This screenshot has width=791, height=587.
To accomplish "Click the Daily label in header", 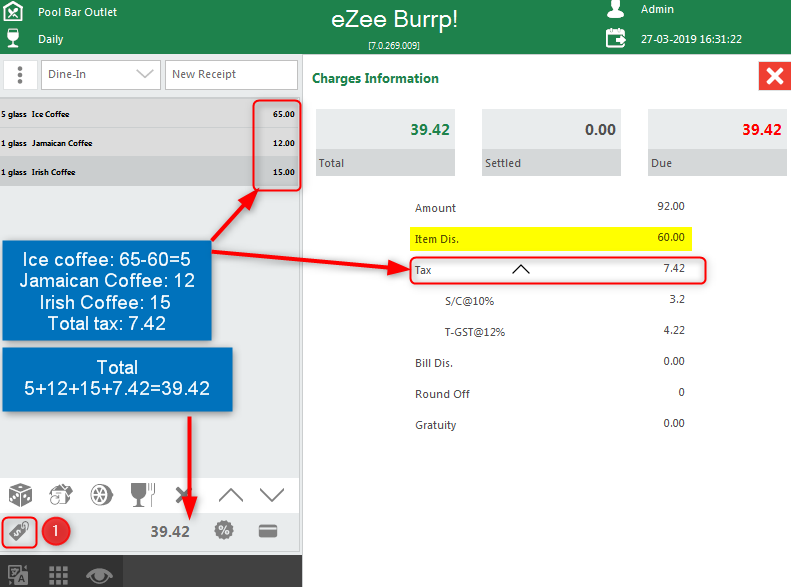I will pyautogui.click(x=50, y=39).
